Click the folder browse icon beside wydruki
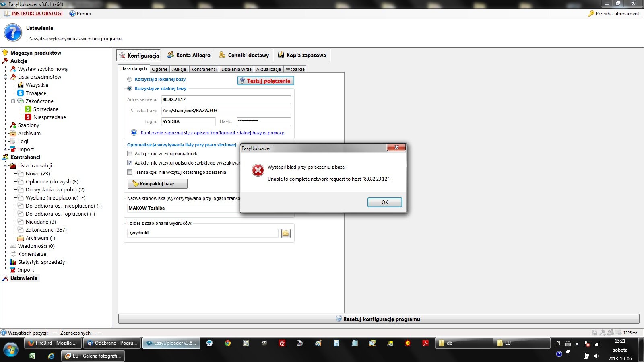This screenshot has width=644, height=362. tap(286, 233)
